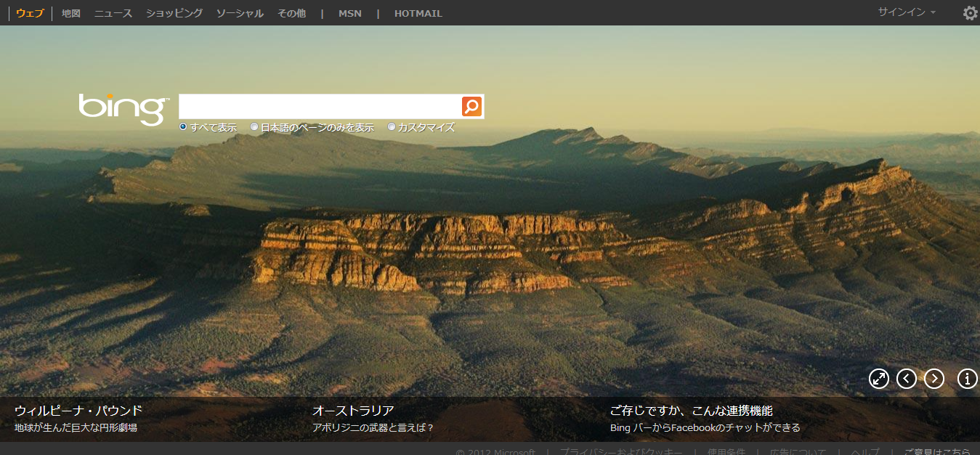
Task: Select 日本語のページのみを表示 radio option
Action: [x=254, y=127]
